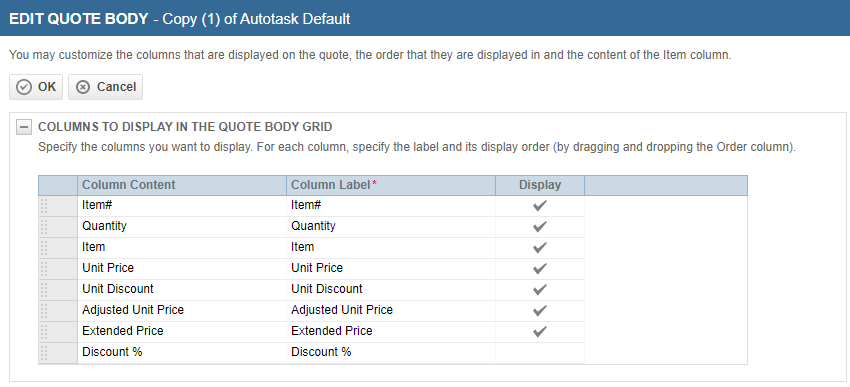Screen dimensions: 850x387
Task: Collapse the Columns to Display section
Action: (23, 127)
